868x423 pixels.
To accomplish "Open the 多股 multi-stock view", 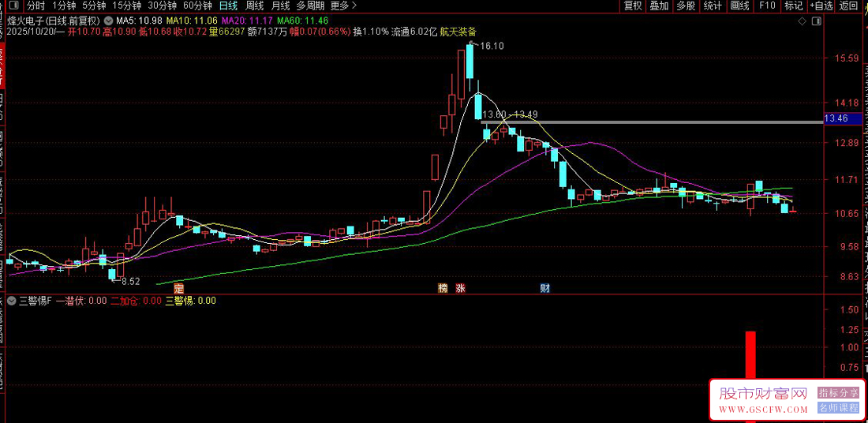I will pyautogui.click(x=686, y=6).
